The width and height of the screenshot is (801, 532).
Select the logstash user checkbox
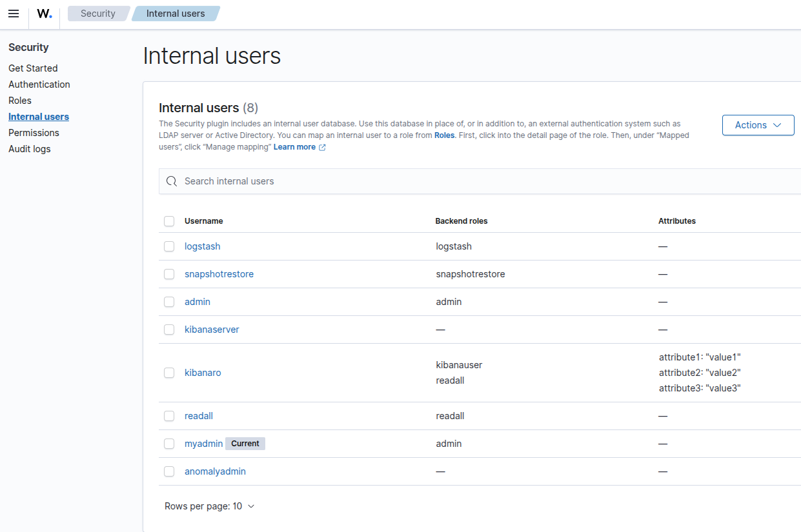[169, 246]
